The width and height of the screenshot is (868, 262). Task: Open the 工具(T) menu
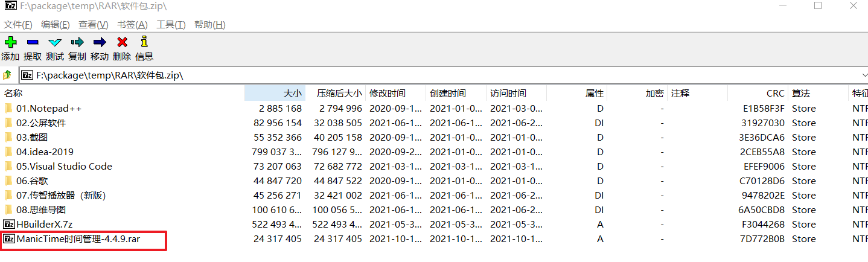pos(171,25)
